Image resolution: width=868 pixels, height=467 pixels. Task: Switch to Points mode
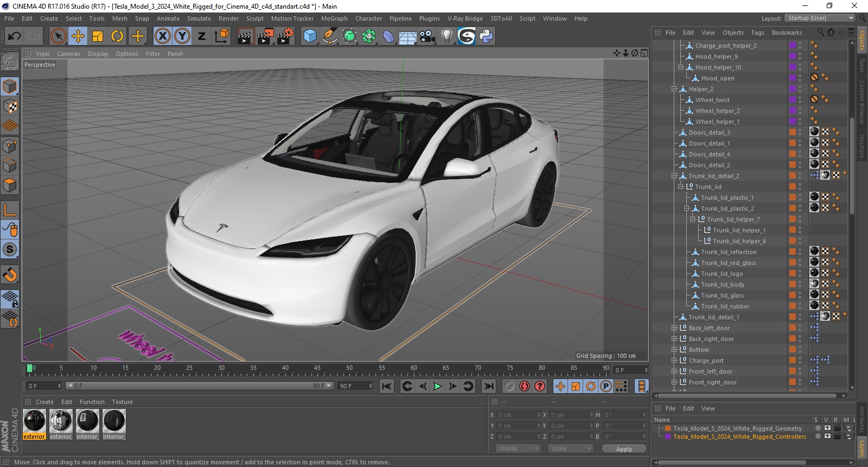10,146
